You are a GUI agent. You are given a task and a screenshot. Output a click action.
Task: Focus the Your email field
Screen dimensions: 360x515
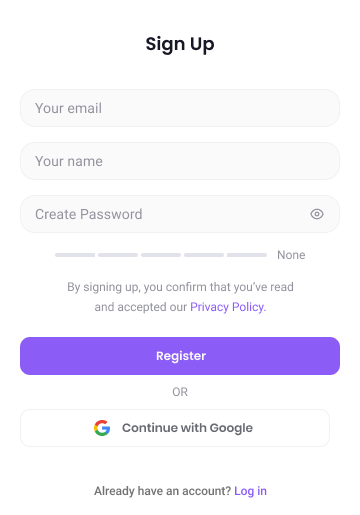[180, 108]
